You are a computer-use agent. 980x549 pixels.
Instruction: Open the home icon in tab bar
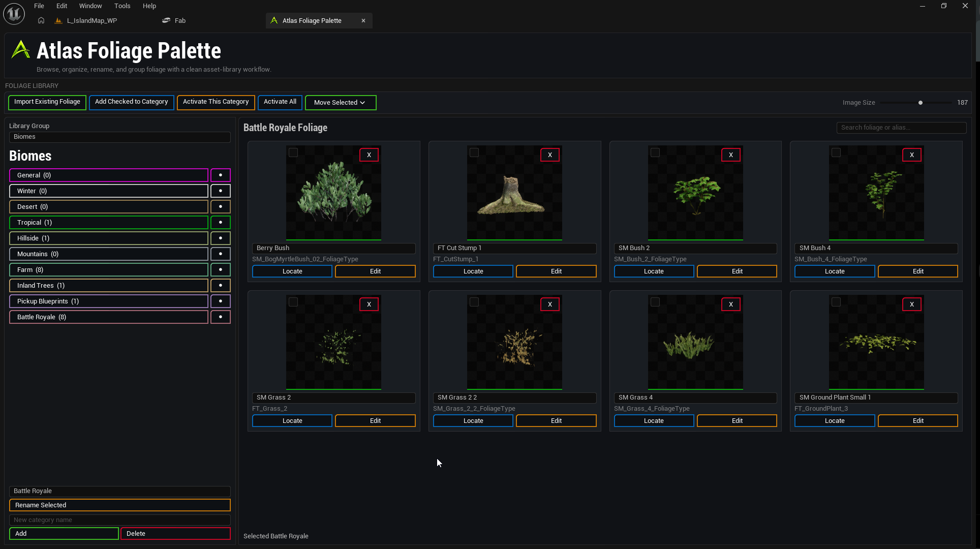click(x=41, y=20)
